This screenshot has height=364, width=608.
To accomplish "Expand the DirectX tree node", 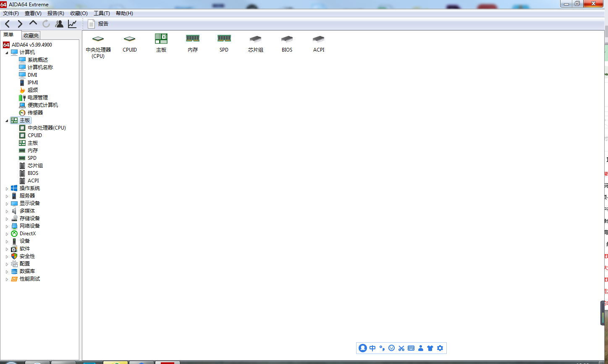I will (7, 234).
